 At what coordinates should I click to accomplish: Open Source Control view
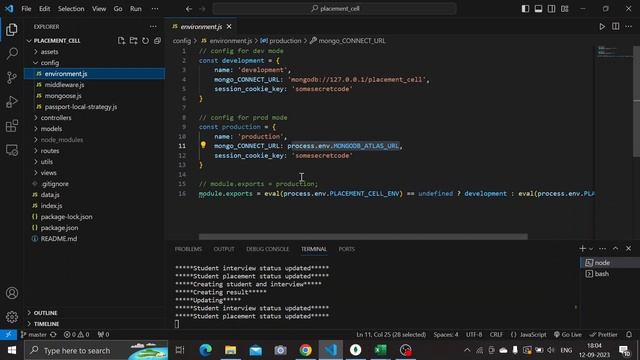12,78
